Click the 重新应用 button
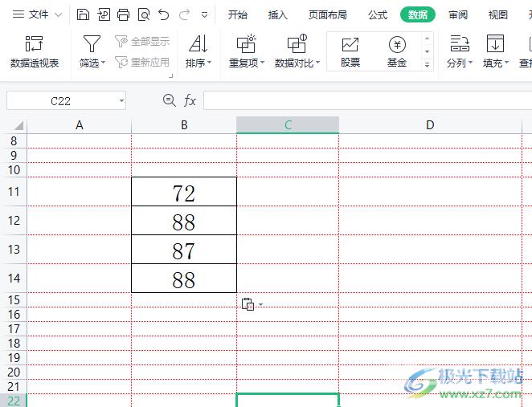Viewport: 532px width, 407px height. 141,62
